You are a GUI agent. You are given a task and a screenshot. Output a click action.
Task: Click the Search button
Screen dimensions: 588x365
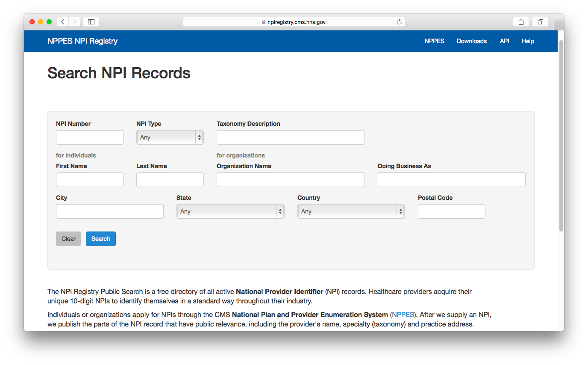tap(100, 238)
